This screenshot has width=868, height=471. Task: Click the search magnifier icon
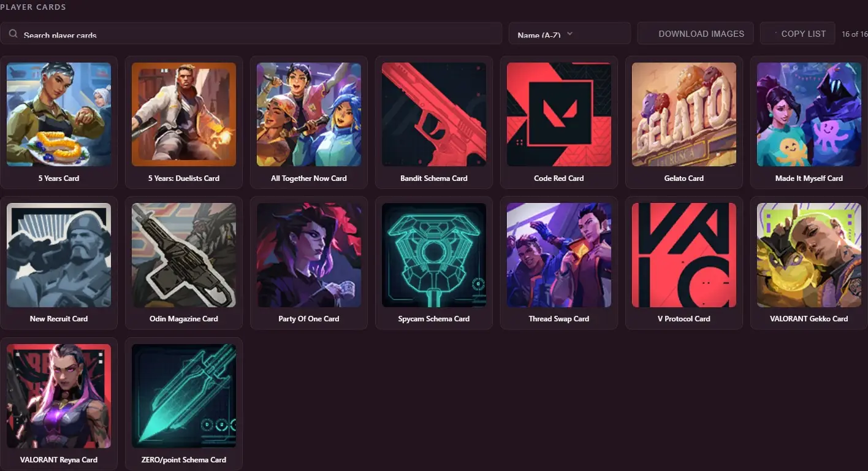tap(13, 34)
